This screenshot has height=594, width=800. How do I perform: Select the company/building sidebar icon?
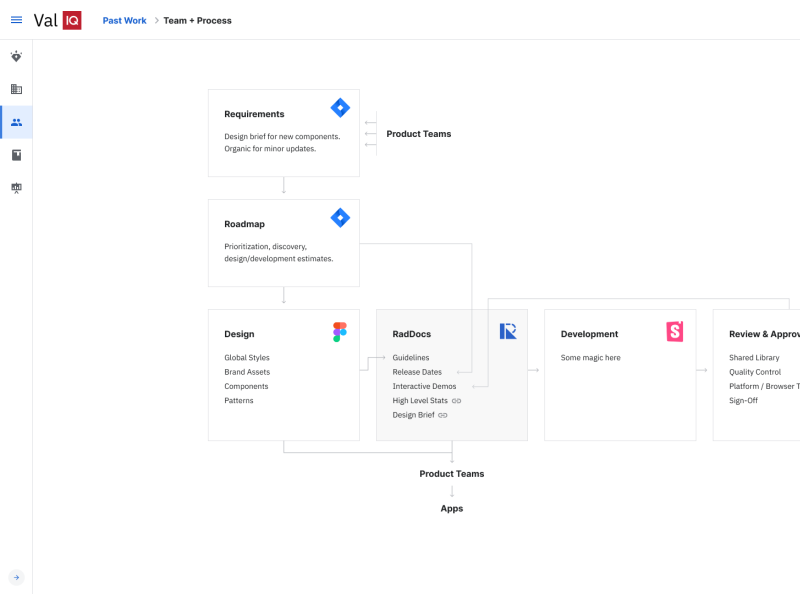tap(16, 89)
